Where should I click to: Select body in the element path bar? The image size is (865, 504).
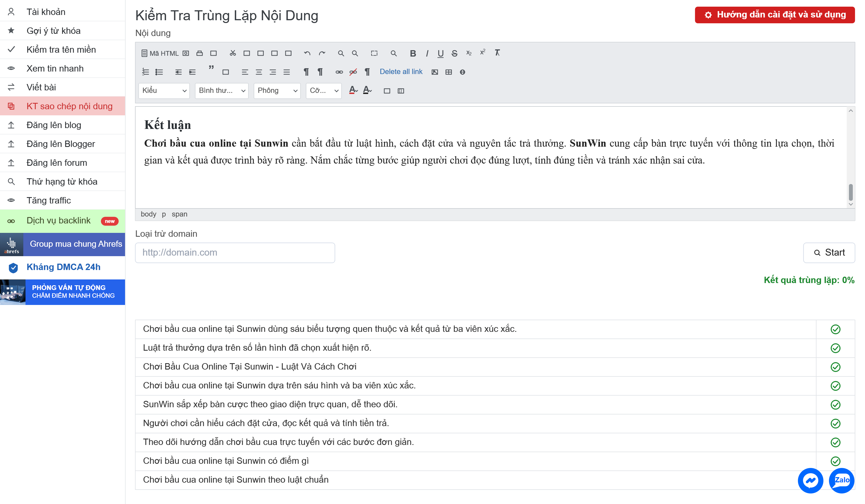click(x=148, y=214)
